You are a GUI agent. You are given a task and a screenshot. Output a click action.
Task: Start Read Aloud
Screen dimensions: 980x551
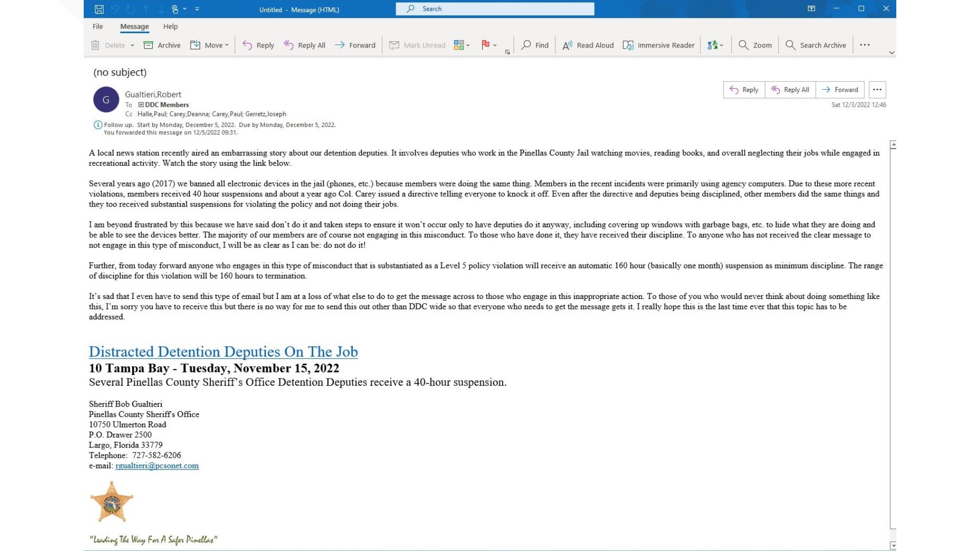tap(588, 45)
